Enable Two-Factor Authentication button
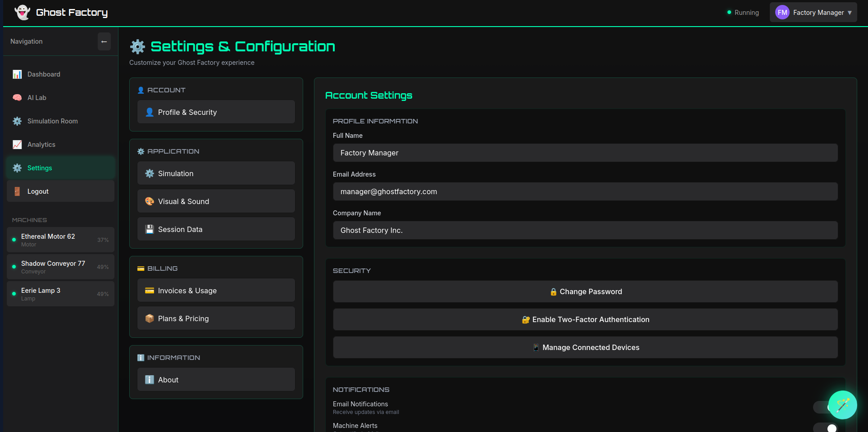 tap(585, 319)
